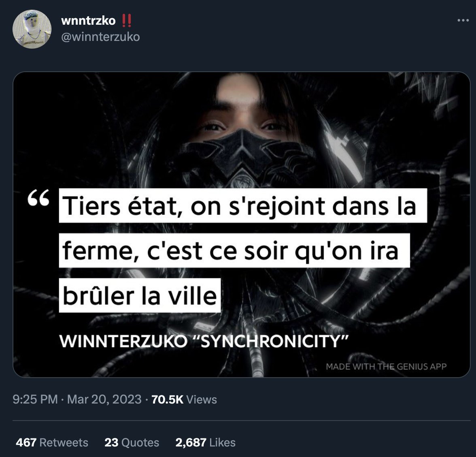
Task: Click the lyric line "brûler la ville"
Action: [x=140, y=295]
